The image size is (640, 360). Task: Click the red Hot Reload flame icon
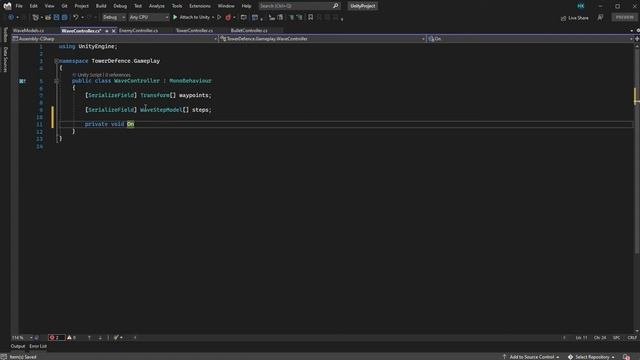(228, 18)
